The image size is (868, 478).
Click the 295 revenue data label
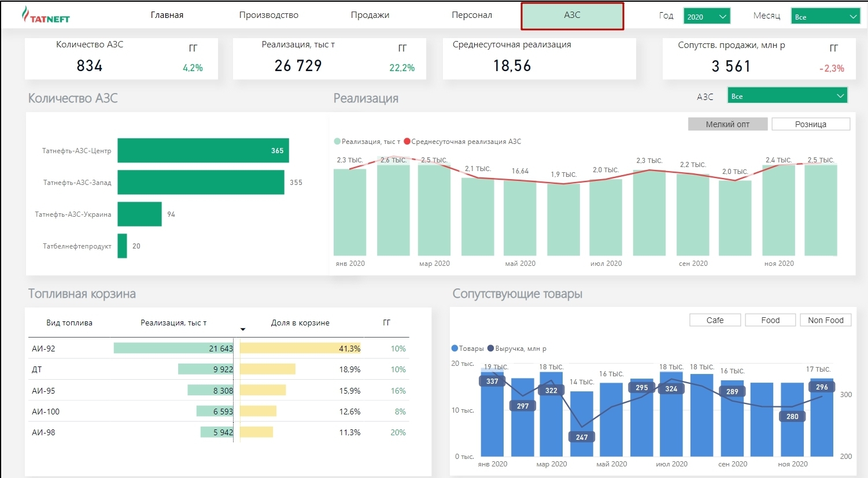point(642,387)
